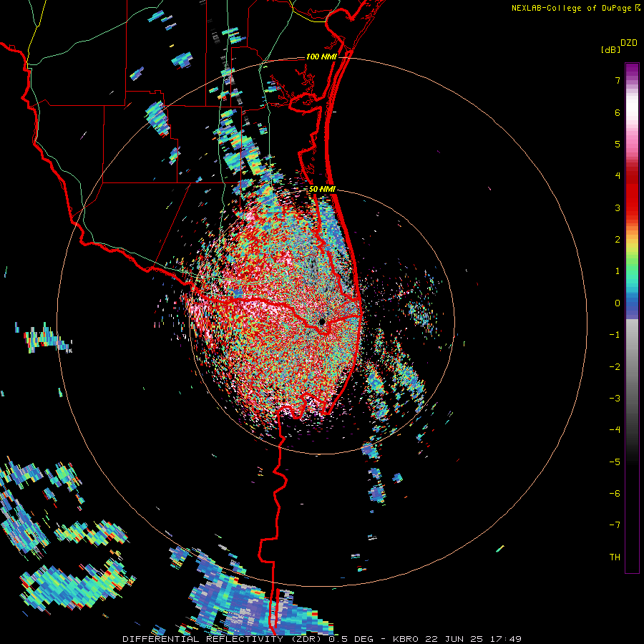Image resolution: width=644 pixels, height=644 pixels.
Task: Select the -1 scale value
Action: coord(615,335)
